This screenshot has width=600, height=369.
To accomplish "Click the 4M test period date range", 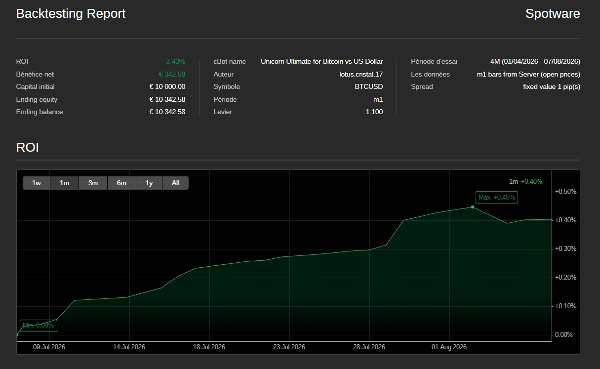I will tap(535, 62).
